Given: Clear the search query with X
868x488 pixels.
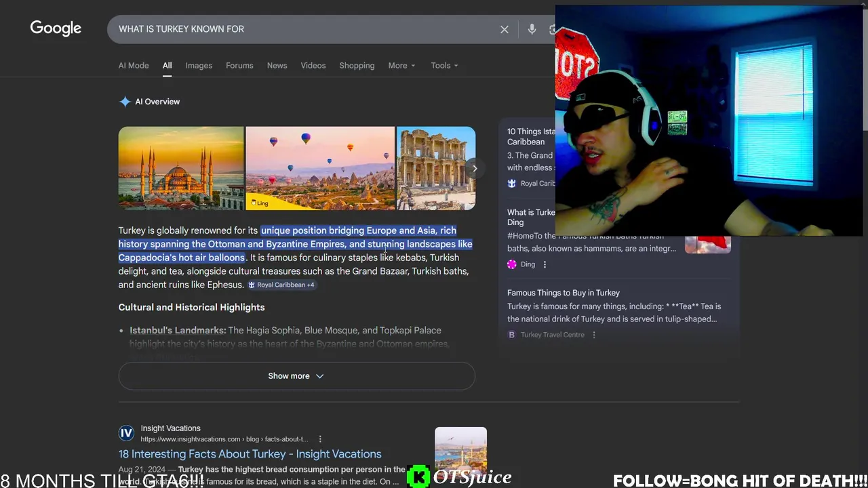Looking at the screenshot, I should coord(505,29).
